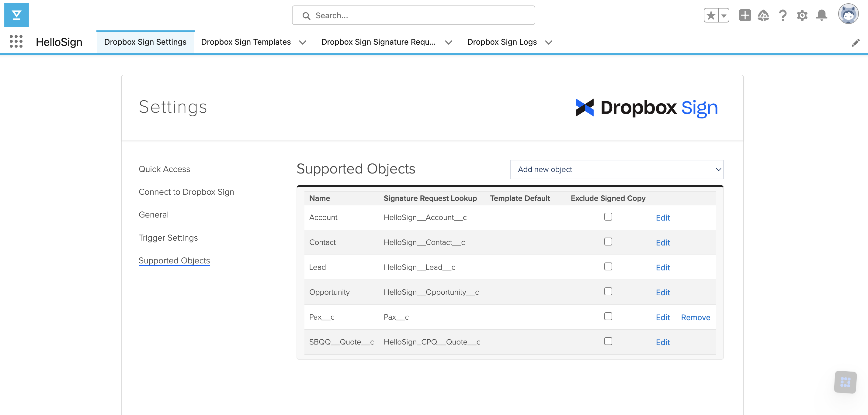This screenshot has height=415, width=868.
Task: Click the edit navigation pencil icon
Action: pyautogui.click(x=856, y=43)
